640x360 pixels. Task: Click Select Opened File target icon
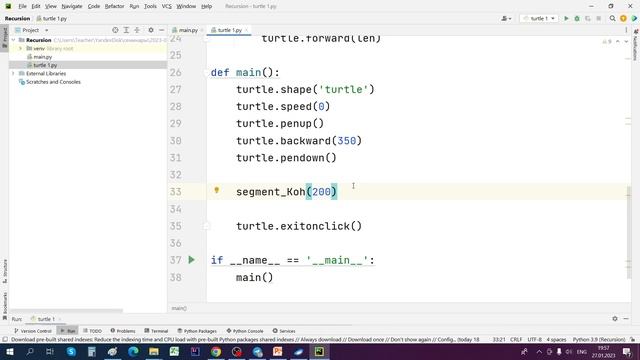coord(115,30)
